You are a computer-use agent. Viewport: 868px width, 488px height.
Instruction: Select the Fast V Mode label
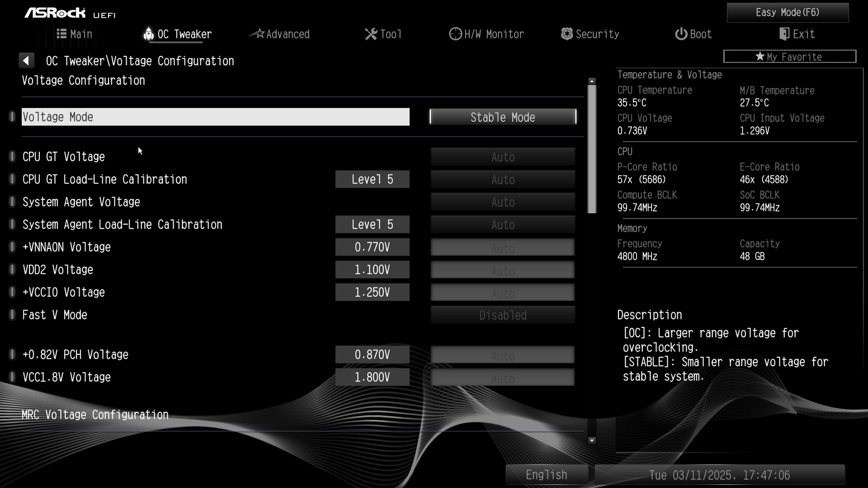click(x=55, y=315)
